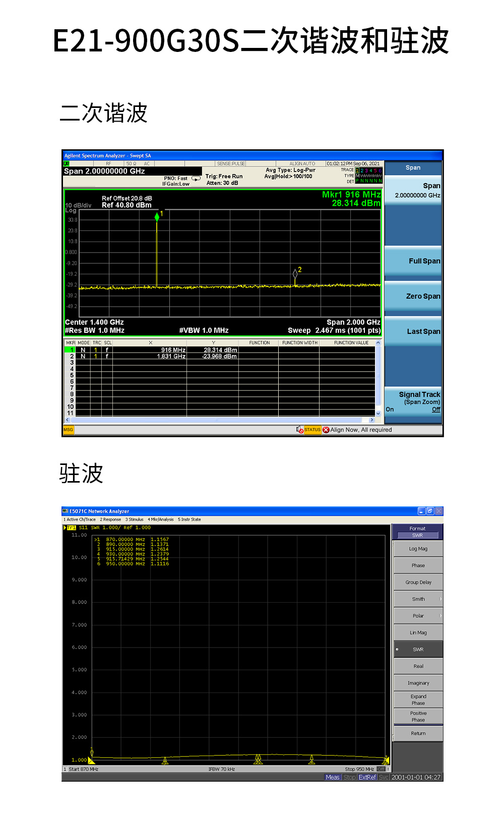Click the Svc status indicator
504x820 pixels.
[x=384, y=777]
